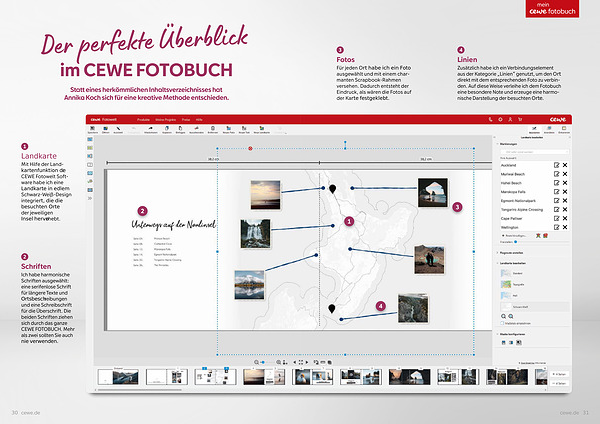Edit the Auckland marker entry

[556, 165]
